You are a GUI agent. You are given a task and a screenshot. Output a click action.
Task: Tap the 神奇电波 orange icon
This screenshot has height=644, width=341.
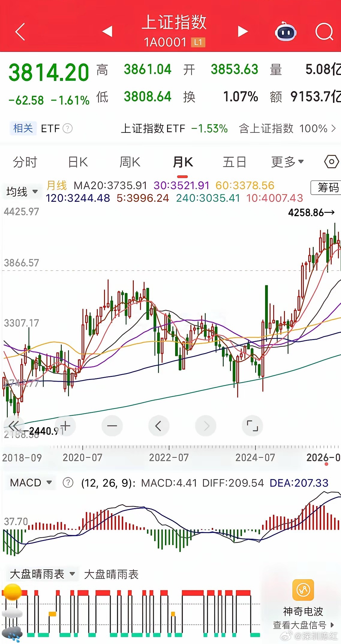click(x=303, y=590)
